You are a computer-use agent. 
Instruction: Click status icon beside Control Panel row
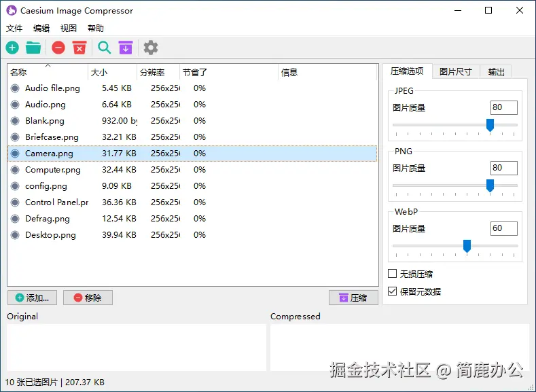[x=15, y=202]
